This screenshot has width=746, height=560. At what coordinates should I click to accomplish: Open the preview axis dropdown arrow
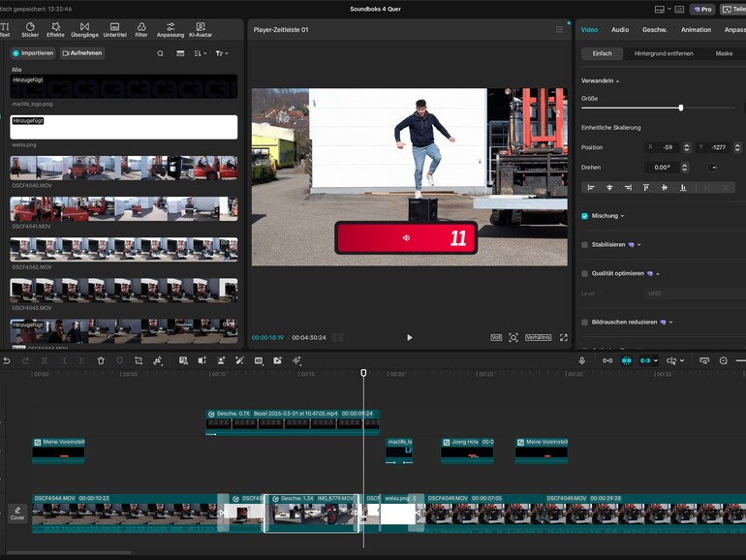point(682,360)
